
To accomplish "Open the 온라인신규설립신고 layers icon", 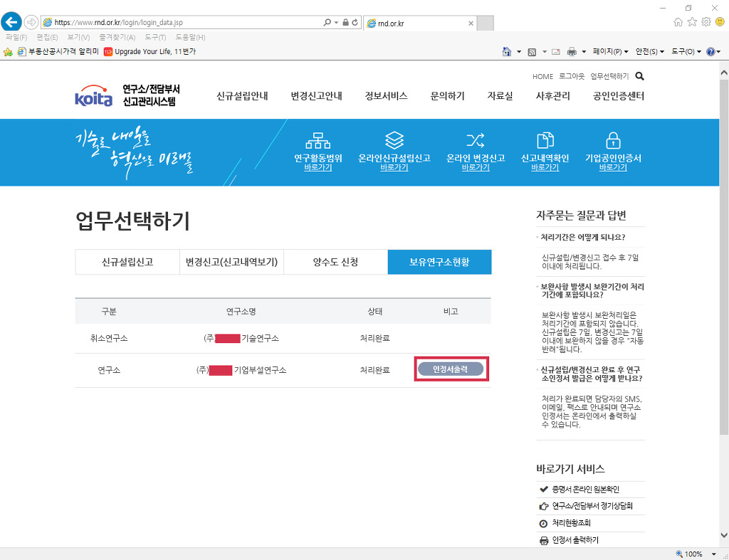I will pos(394,139).
